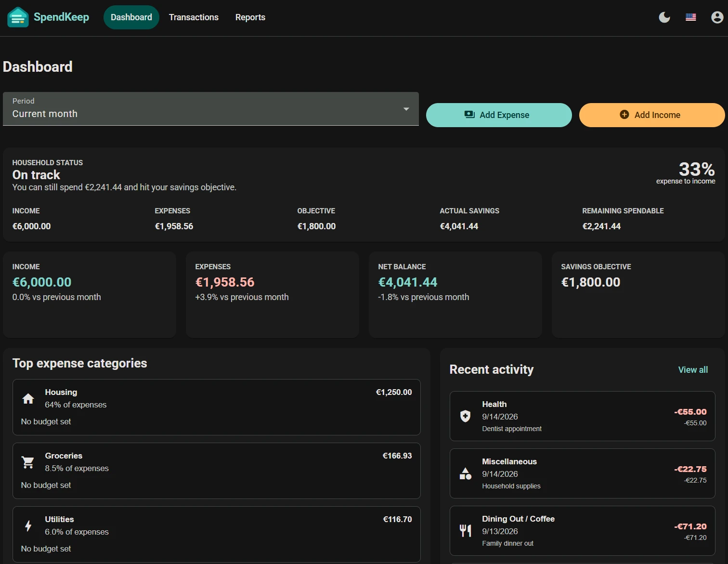This screenshot has height=564, width=728.
Task: Click the Savings Objective €1,800.00 card value
Action: coord(591,282)
